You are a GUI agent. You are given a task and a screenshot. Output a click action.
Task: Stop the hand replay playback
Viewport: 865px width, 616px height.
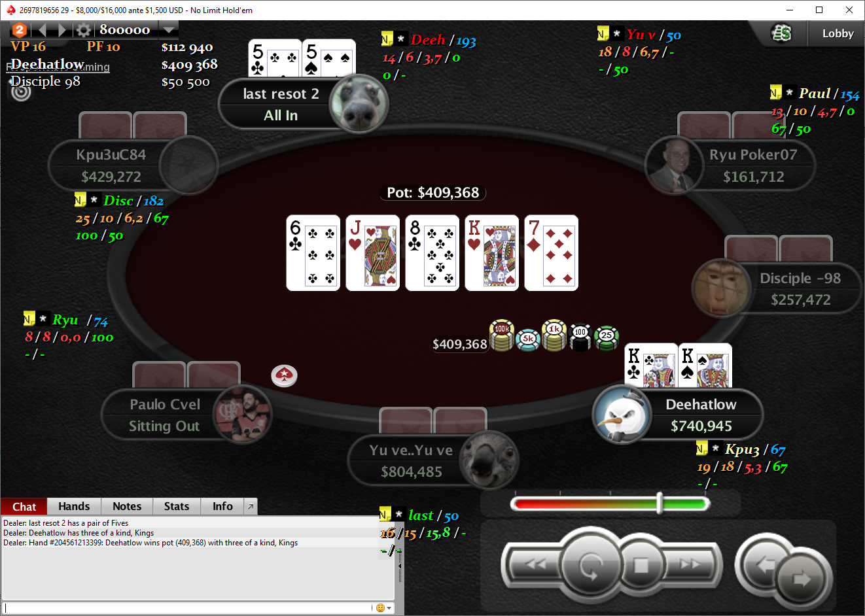(641, 565)
